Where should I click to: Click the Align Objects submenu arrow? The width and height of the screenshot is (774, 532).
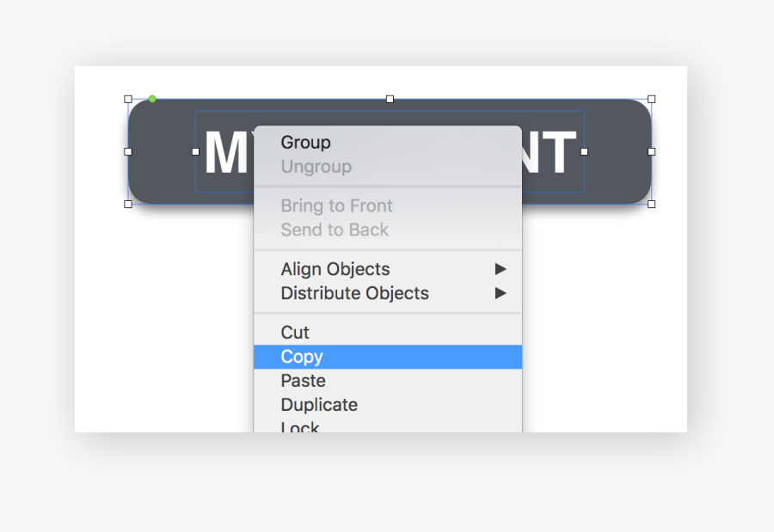[501, 269]
